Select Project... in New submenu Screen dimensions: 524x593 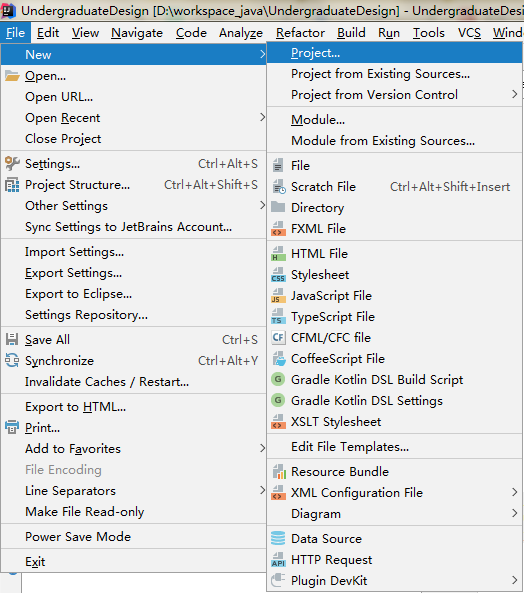click(x=394, y=53)
